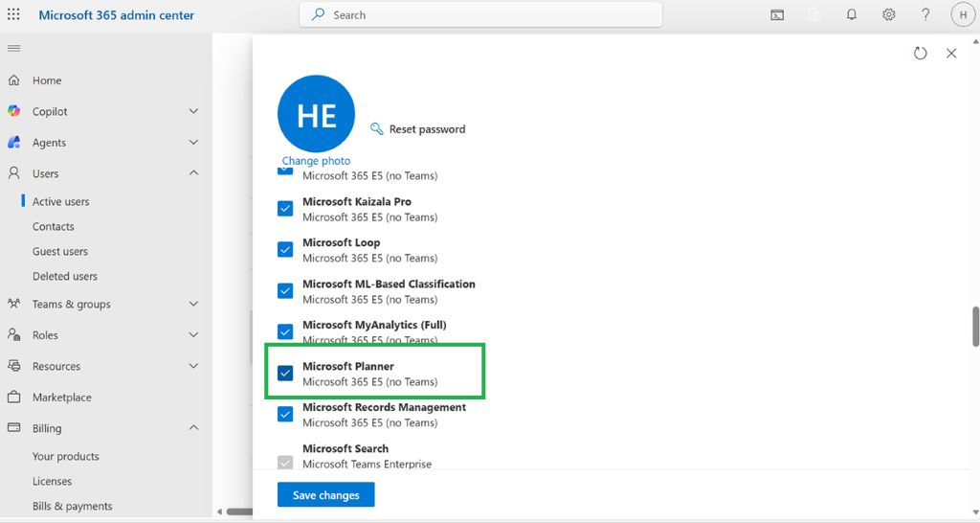980x523 pixels.
Task: Uncheck Microsoft Loop checkbox
Action: pyautogui.click(x=285, y=250)
